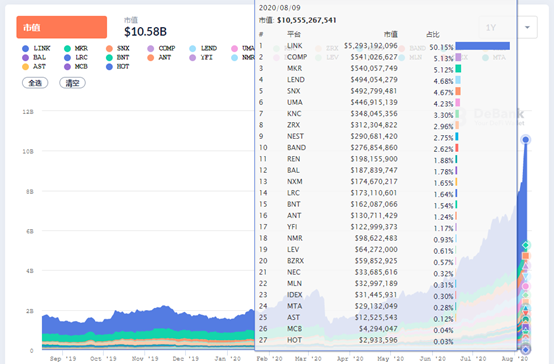Click 全选 to select all series

click(x=35, y=83)
